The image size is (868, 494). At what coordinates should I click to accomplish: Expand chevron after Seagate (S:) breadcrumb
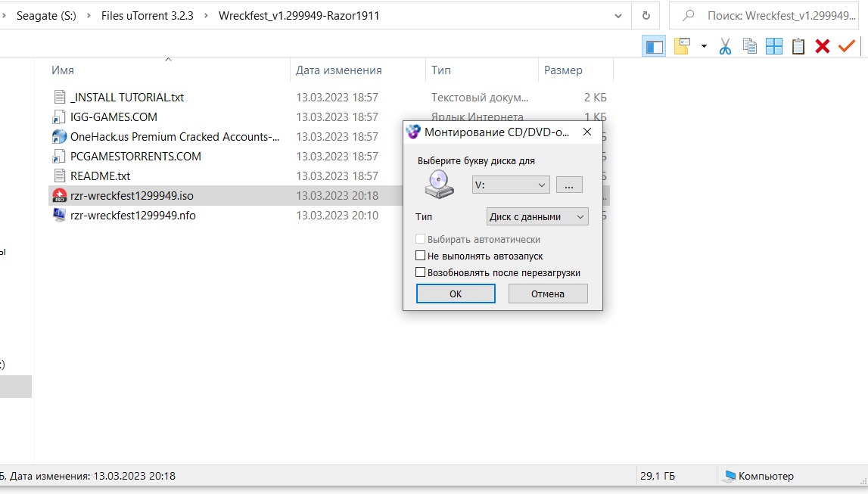(89, 15)
